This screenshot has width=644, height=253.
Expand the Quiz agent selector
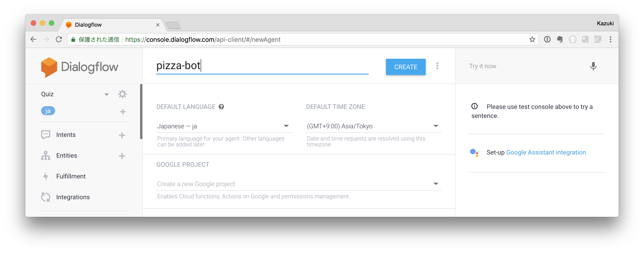click(x=107, y=94)
